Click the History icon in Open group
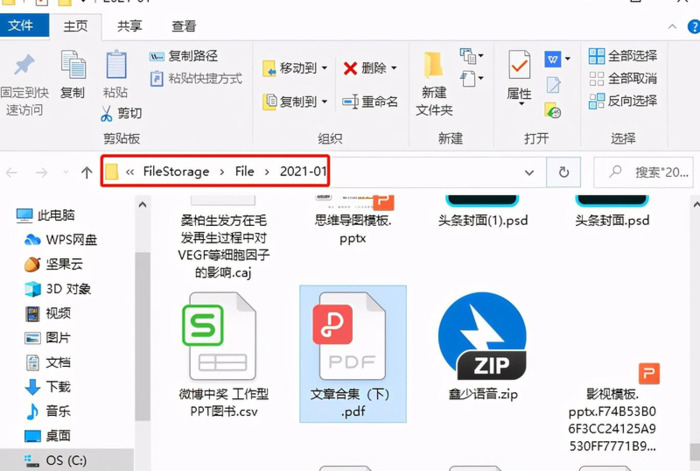 click(553, 110)
